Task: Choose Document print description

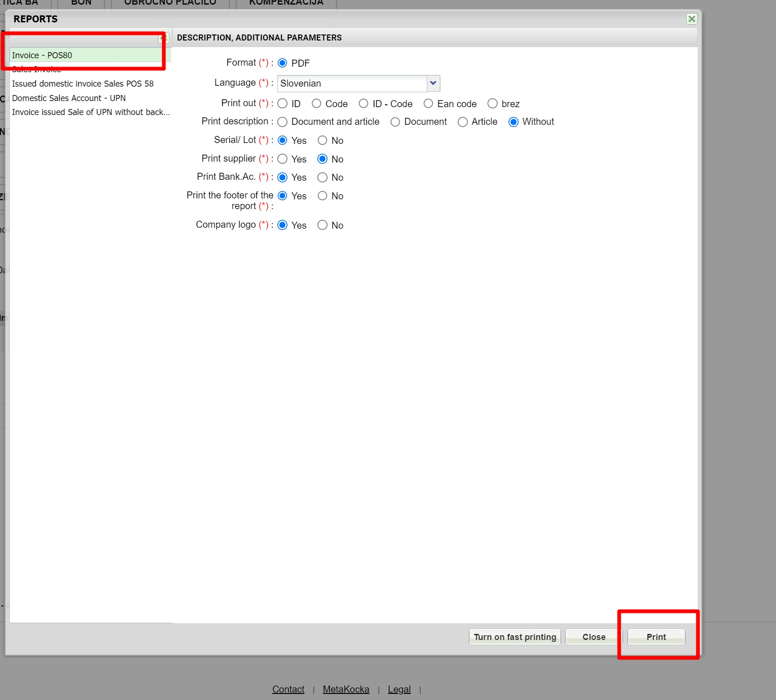Action: (395, 122)
